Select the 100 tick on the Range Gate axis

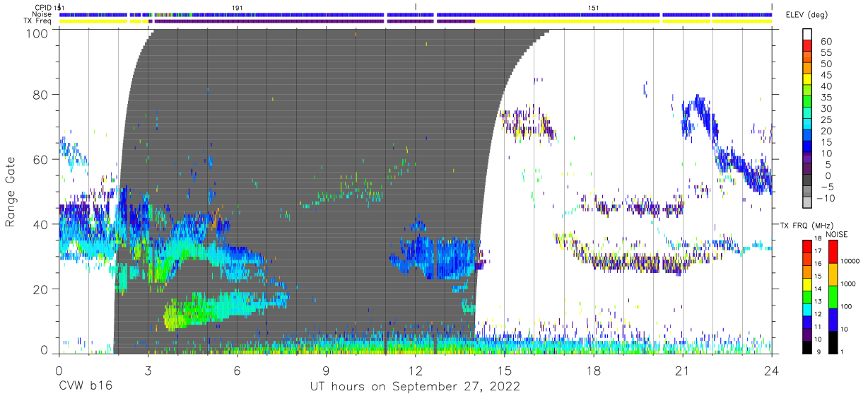pos(37,33)
